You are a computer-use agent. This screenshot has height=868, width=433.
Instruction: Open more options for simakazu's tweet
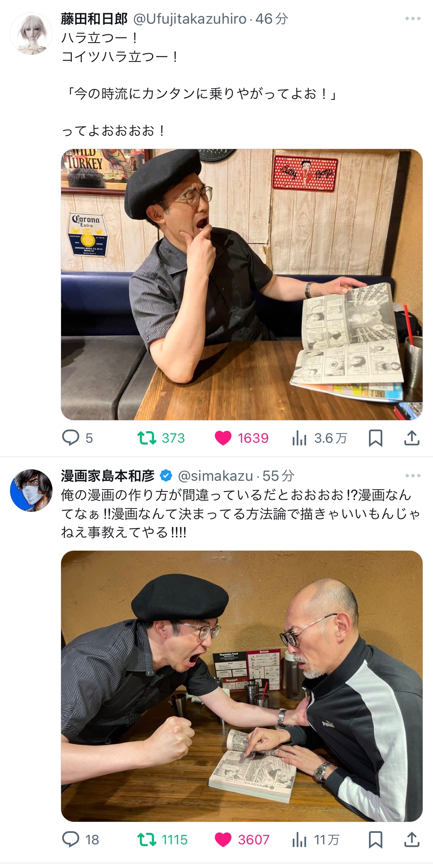pyautogui.click(x=413, y=476)
